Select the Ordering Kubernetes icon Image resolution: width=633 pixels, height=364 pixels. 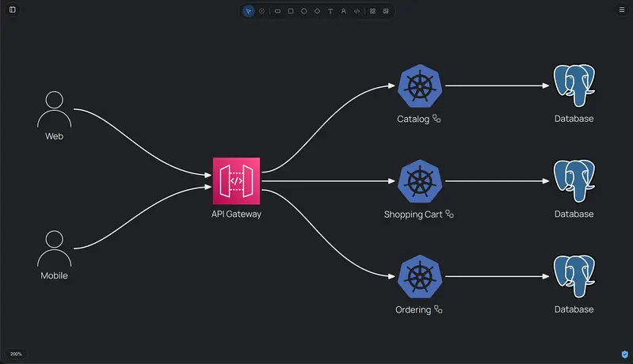tap(420, 276)
